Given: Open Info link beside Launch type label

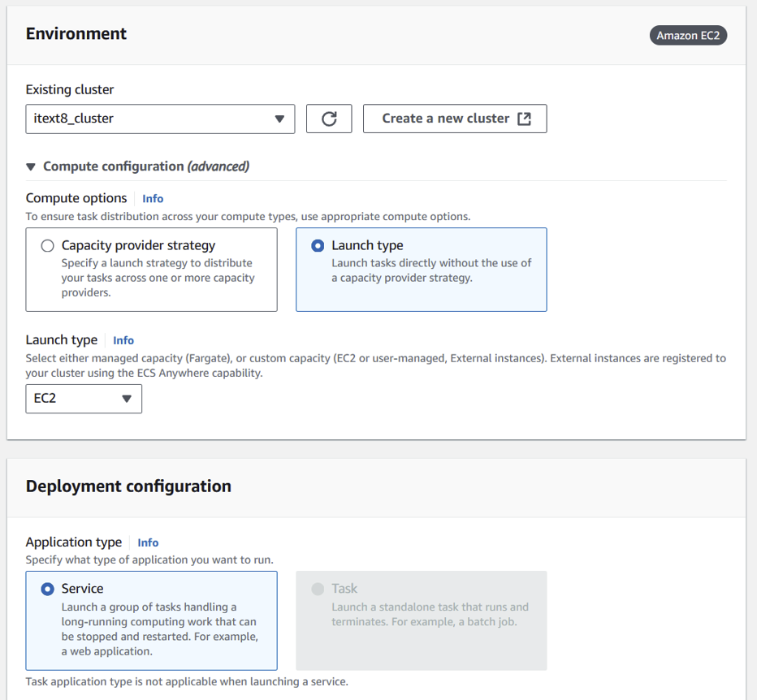Looking at the screenshot, I should 123,340.
